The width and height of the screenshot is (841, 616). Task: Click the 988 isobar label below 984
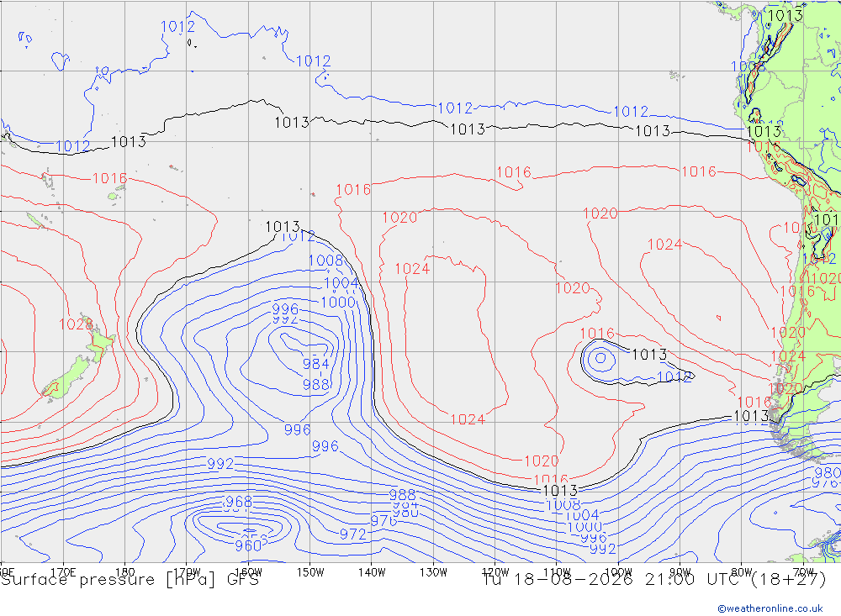coord(316,384)
